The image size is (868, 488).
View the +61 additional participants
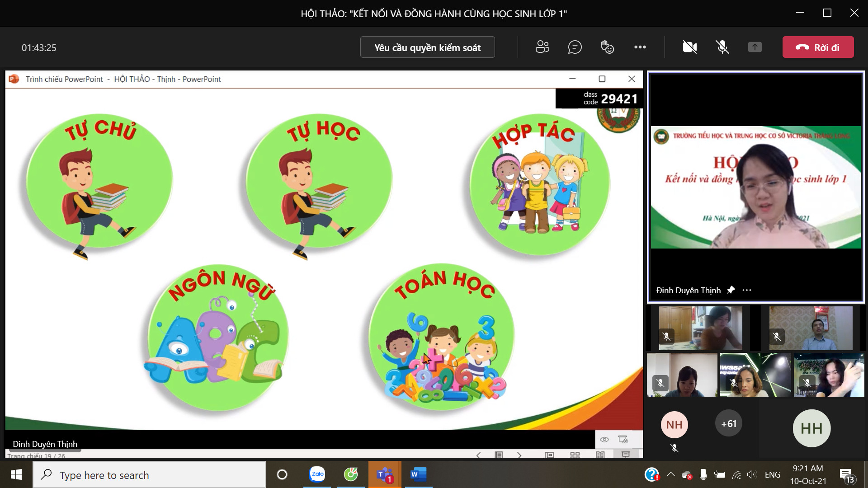coord(728,424)
